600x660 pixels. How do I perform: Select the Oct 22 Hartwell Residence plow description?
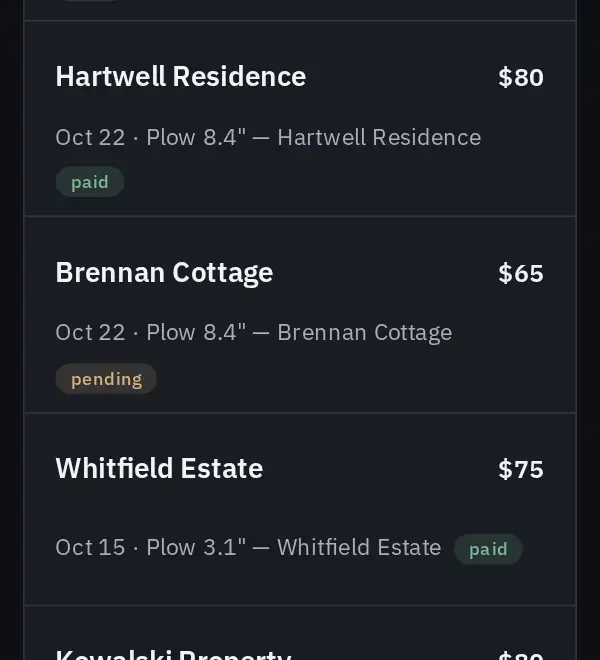(268, 137)
